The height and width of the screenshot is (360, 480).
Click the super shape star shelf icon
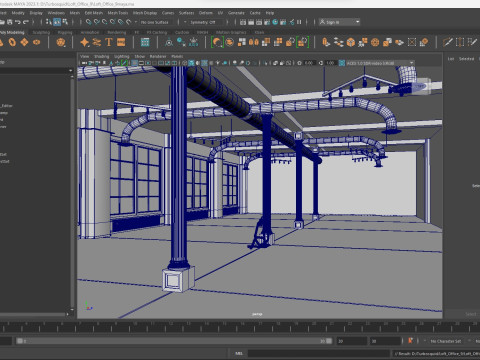click(x=84, y=42)
